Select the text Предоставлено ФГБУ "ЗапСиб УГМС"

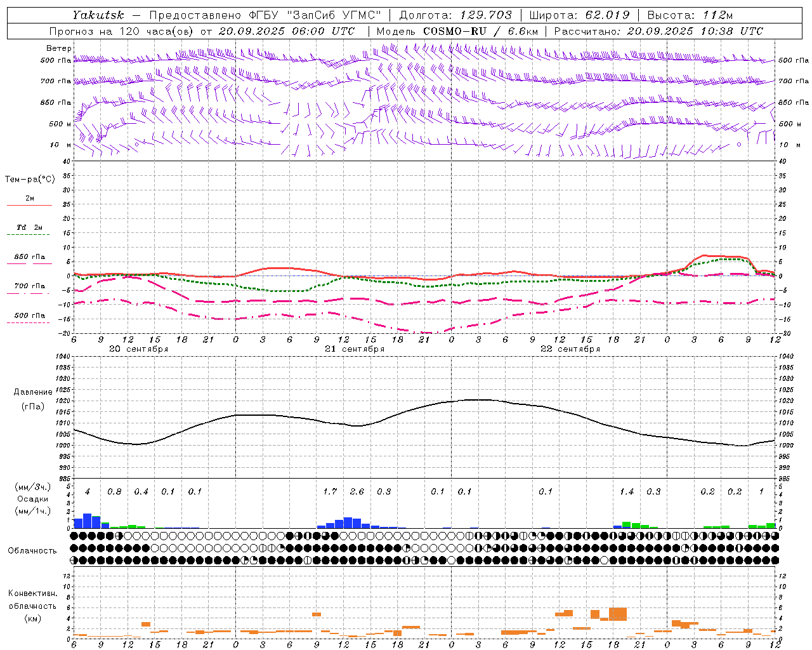click(x=265, y=15)
